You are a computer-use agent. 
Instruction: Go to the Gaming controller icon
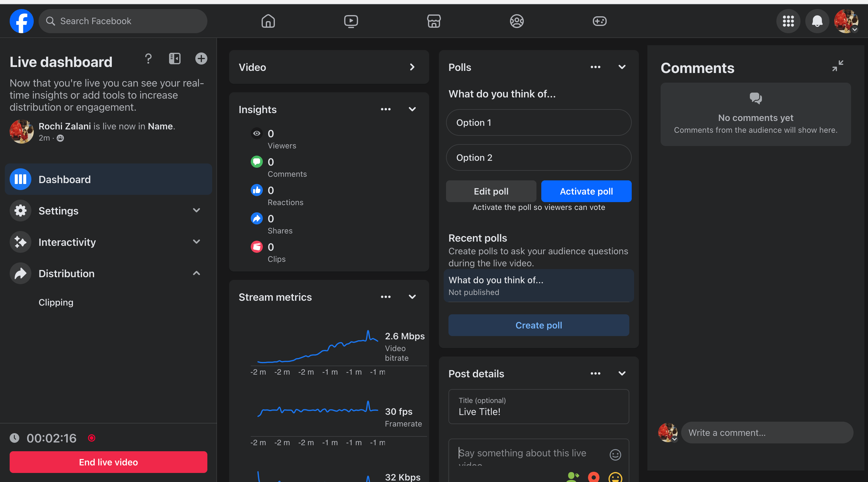599,21
